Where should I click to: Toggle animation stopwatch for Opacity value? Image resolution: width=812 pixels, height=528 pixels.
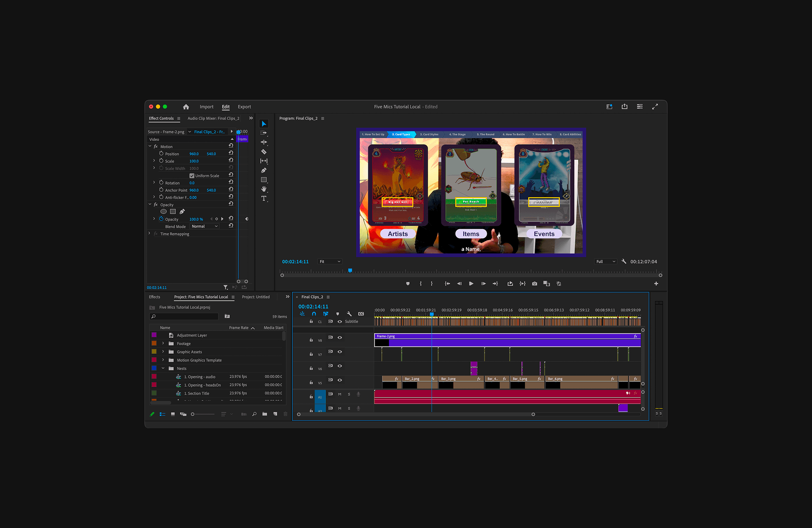(161, 219)
